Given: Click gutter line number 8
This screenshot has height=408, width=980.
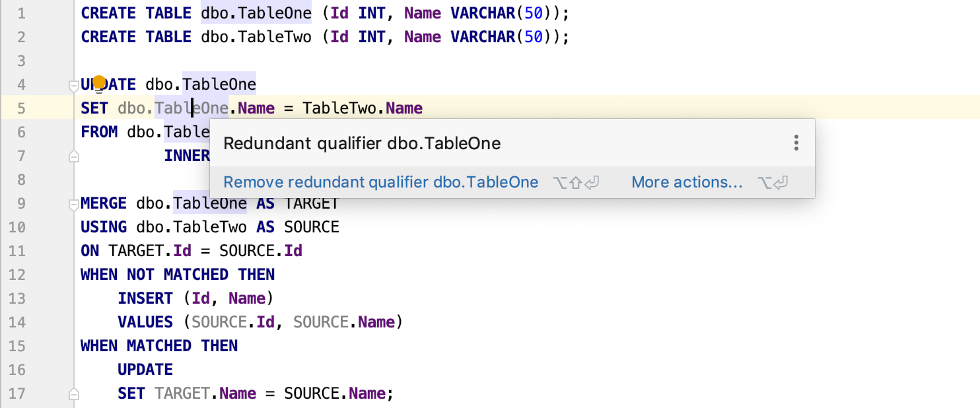Looking at the screenshot, I should tap(22, 180).
